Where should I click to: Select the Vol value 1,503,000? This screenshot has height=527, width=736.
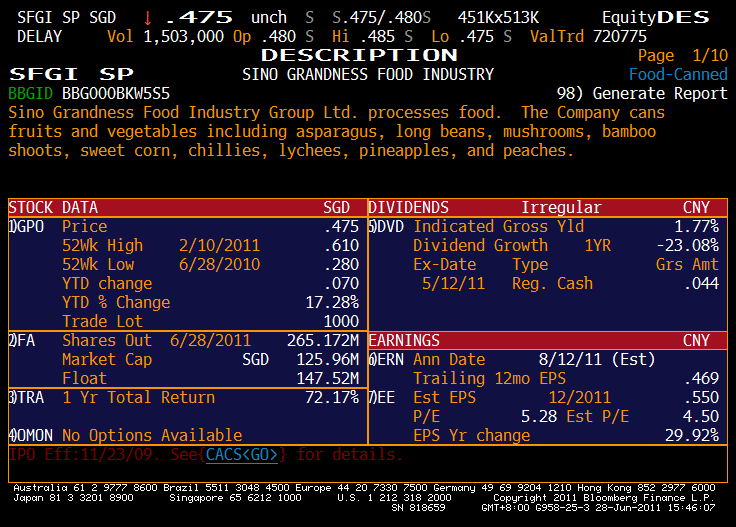(184, 37)
